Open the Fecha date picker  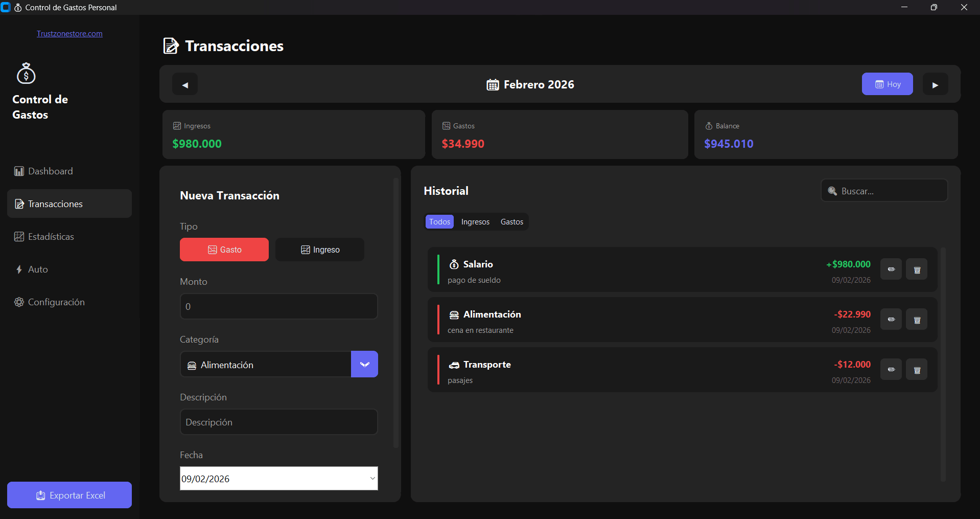click(278, 478)
